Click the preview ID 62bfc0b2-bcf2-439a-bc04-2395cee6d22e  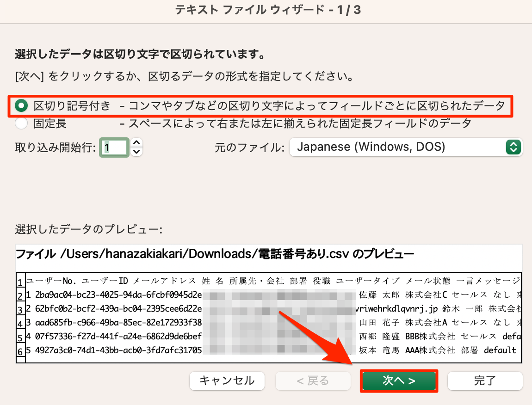[118, 309]
